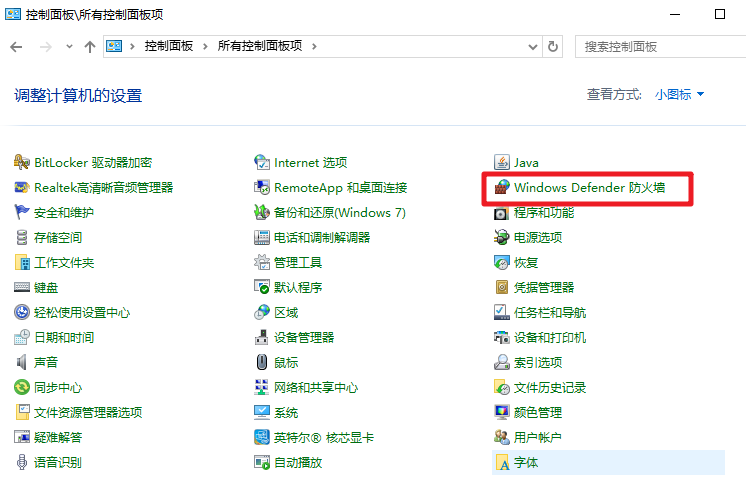Viewport: 746px width, 492px height.
Task: Click the 存储空间 icon
Action: pyautogui.click(x=22, y=237)
